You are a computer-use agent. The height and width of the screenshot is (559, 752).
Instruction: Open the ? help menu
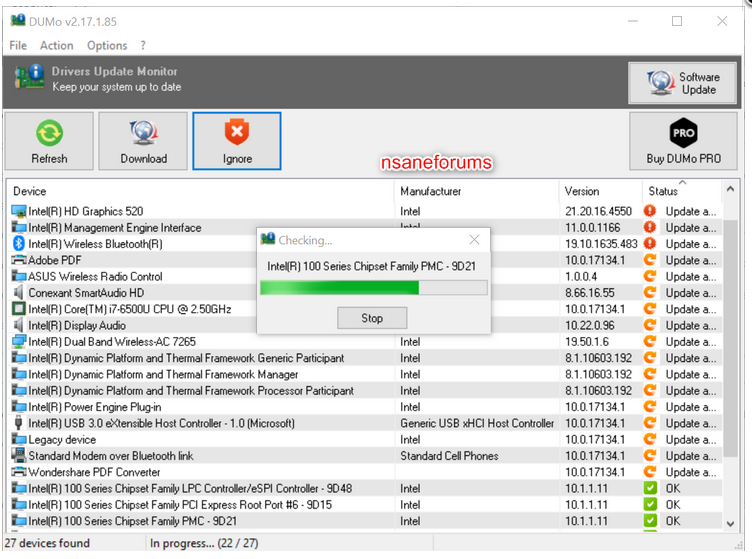143,46
